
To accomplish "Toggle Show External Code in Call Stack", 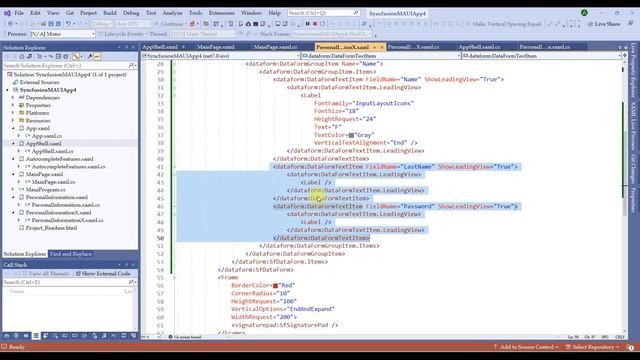I will tap(103, 273).
